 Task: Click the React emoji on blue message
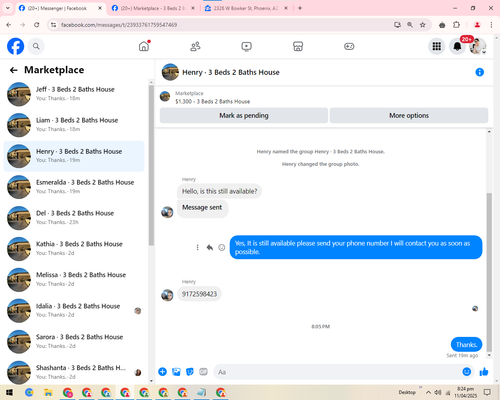[x=222, y=247]
